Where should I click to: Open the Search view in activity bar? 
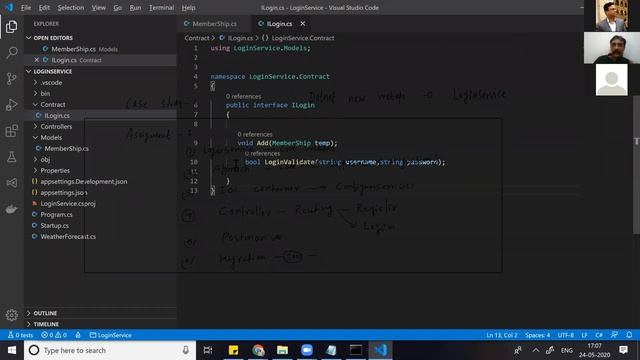point(11,52)
